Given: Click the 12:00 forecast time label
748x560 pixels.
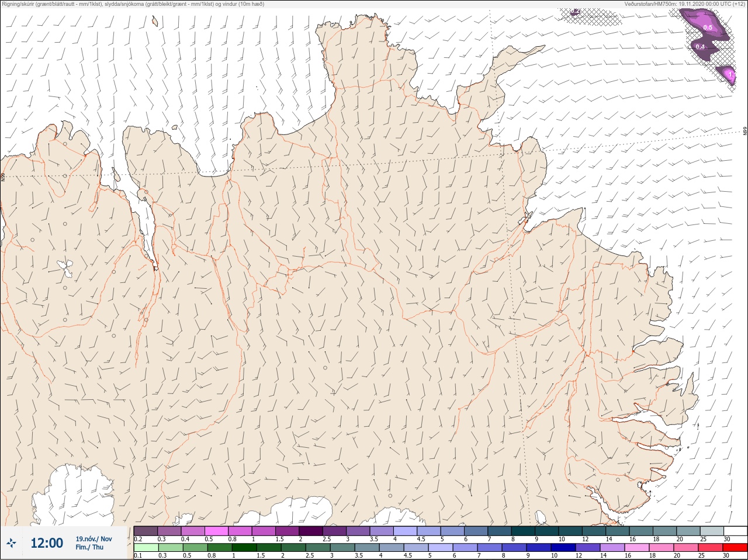Looking at the screenshot, I should [47, 543].
